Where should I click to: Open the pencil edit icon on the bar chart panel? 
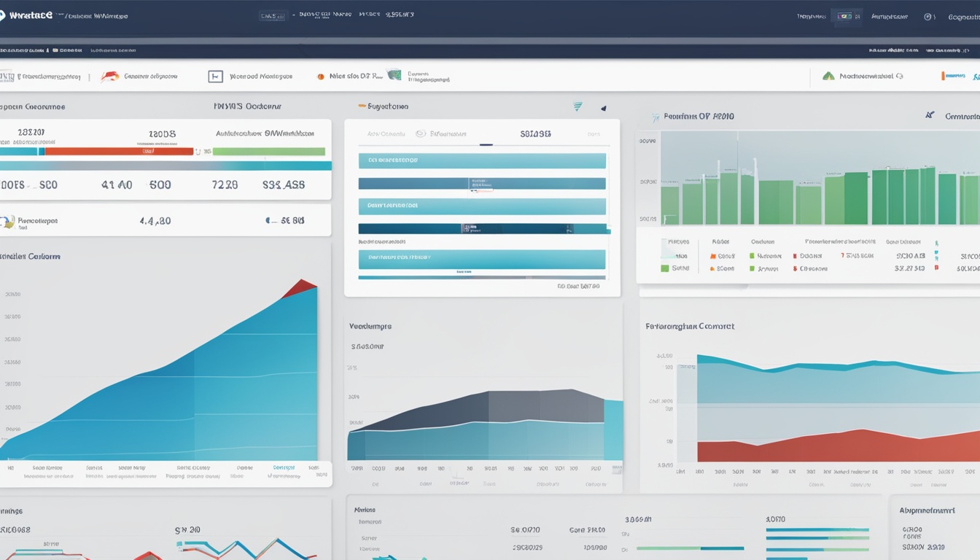click(930, 114)
